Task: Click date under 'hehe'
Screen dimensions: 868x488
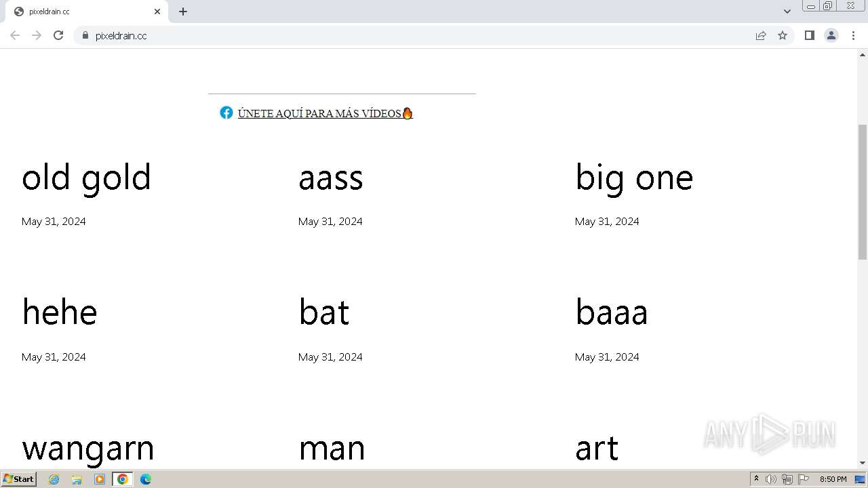Action: point(54,357)
